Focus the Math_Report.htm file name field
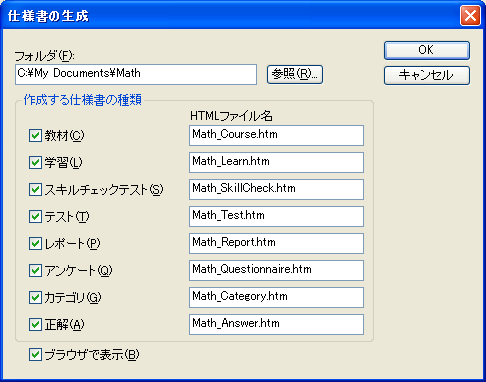486x382 pixels. coord(276,243)
